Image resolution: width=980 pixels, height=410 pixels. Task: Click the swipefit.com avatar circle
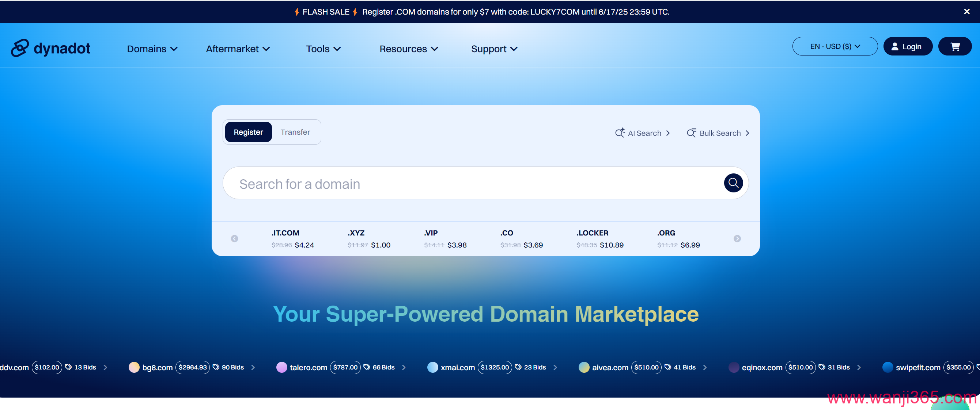coord(888,367)
